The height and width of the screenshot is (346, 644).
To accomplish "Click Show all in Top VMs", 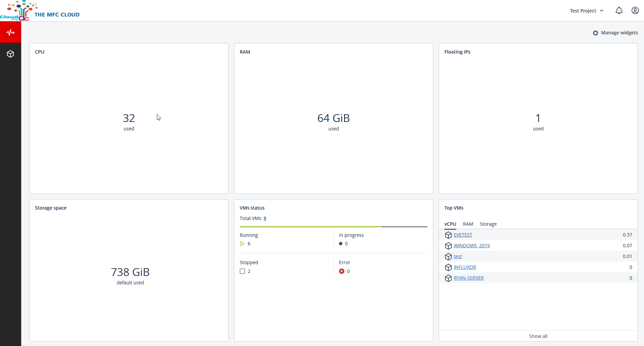I will pos(538,336).
